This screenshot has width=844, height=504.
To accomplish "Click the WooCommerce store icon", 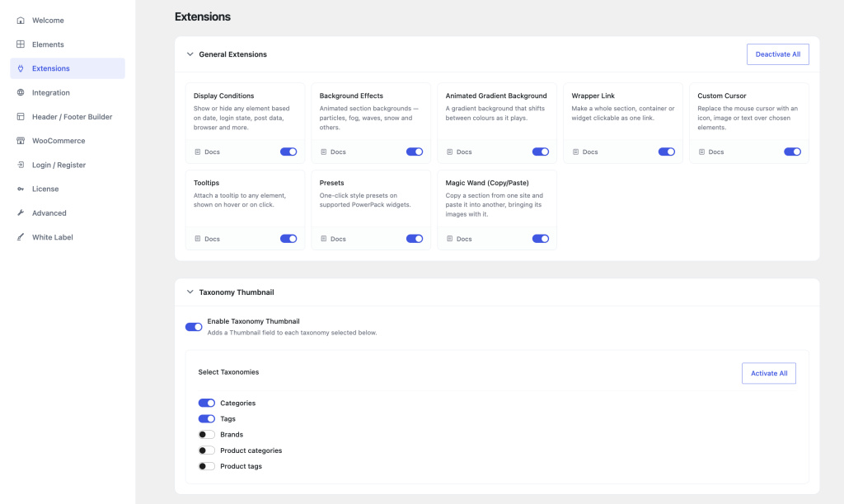I will pos(21,141).
